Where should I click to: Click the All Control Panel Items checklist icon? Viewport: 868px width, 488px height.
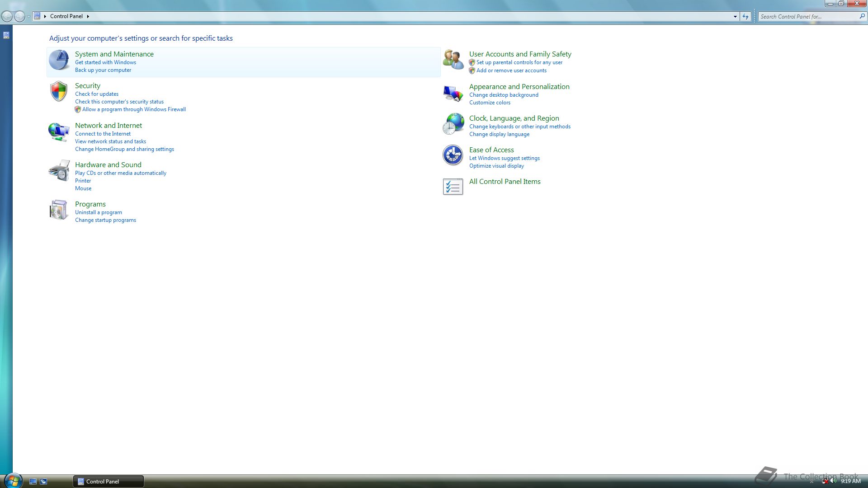point(453,187)
